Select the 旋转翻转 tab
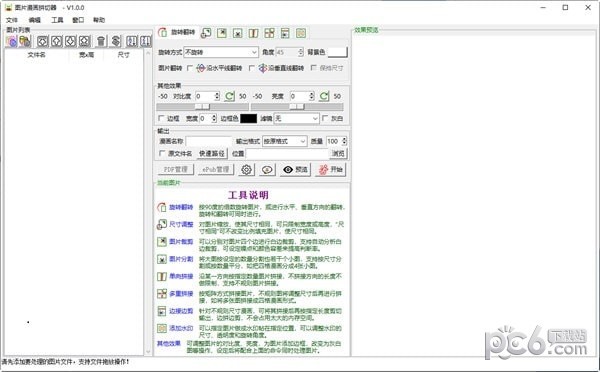This screenshot has width=600, height=372. point(178,33)
